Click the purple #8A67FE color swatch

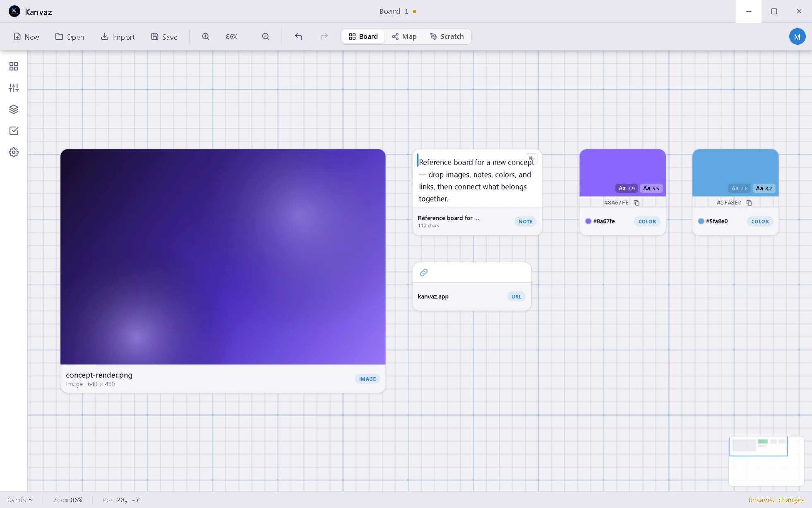click(622, 173)
